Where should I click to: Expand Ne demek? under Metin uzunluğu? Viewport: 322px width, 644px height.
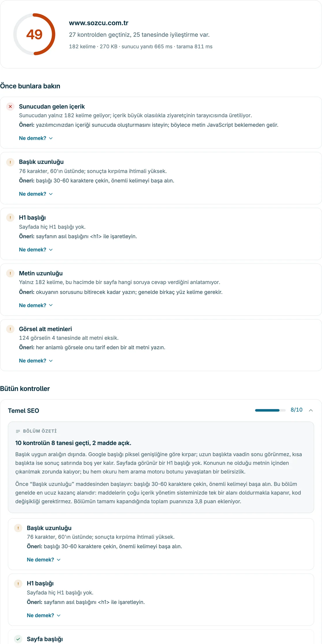click(36, 305)
